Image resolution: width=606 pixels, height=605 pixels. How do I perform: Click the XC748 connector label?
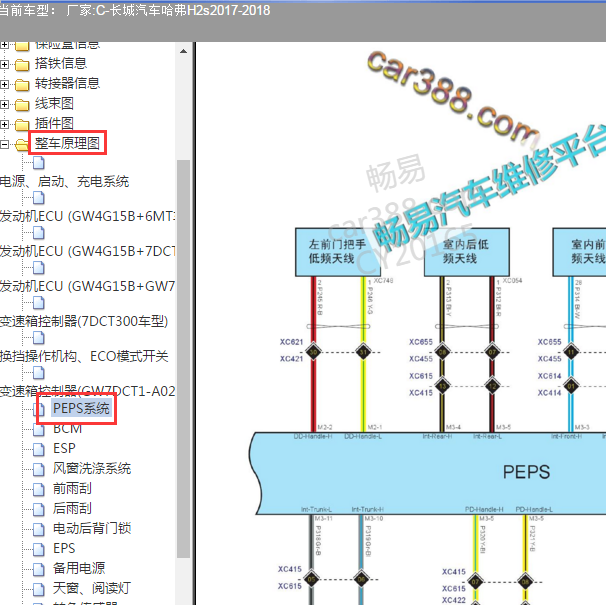[x=383, y=281]
